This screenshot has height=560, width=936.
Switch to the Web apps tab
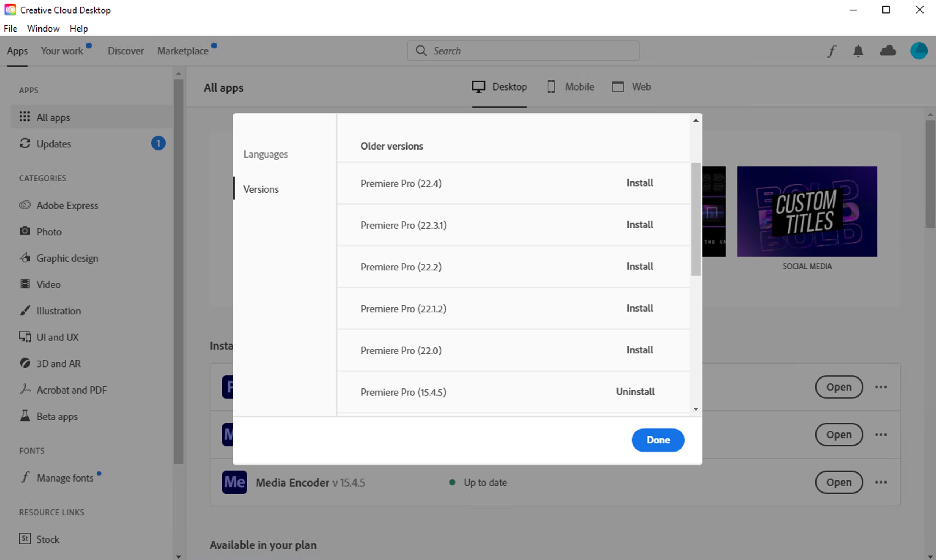(x=631, y=87)
